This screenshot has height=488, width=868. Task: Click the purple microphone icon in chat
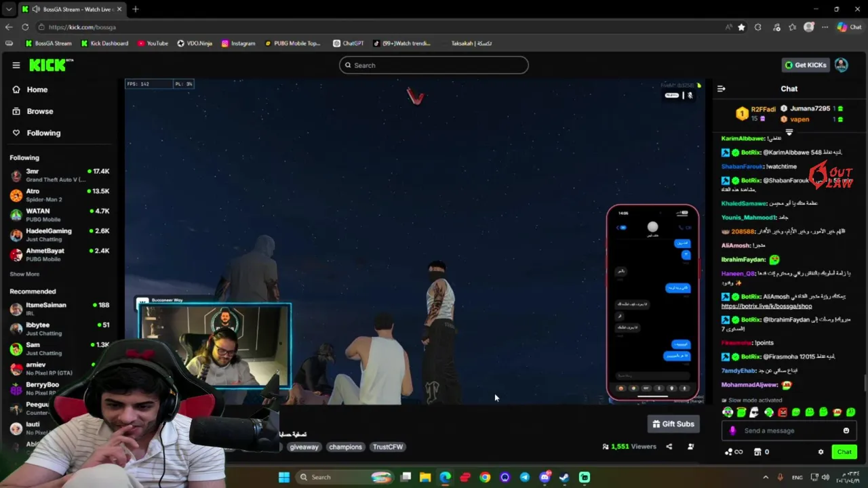[x=732, y=430]
